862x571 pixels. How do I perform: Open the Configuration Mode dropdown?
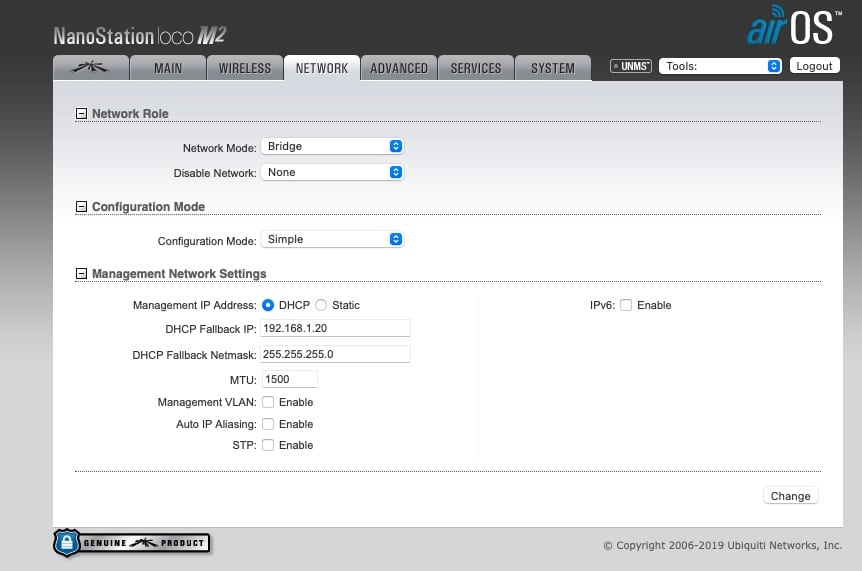point(332,239)
